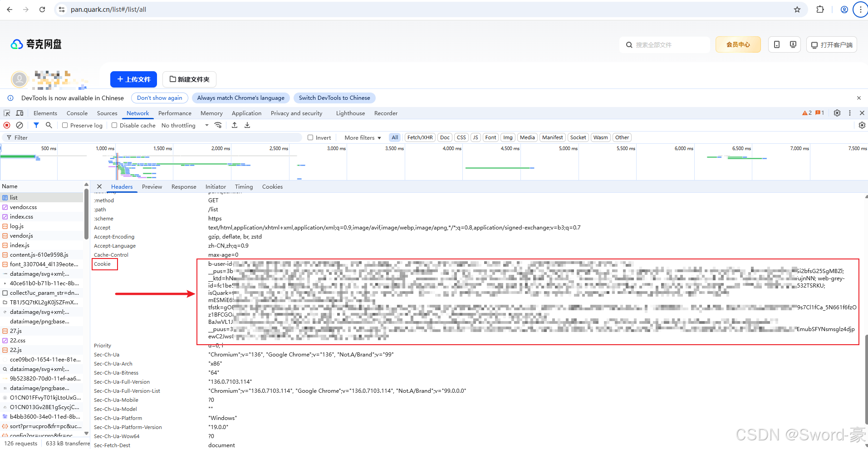Toggle the network filter funnel icon
This screenshot has width=868, height=449.
[36, 125]
